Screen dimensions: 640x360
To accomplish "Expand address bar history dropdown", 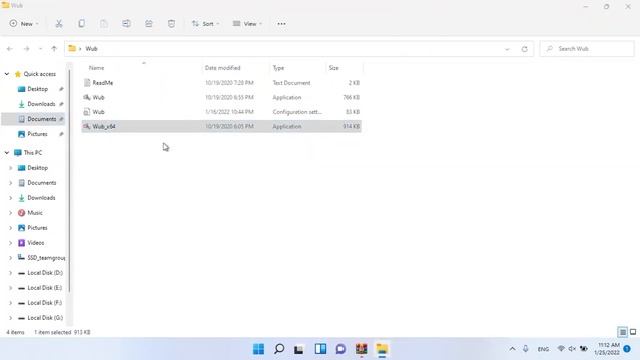I will coord(507,49).
